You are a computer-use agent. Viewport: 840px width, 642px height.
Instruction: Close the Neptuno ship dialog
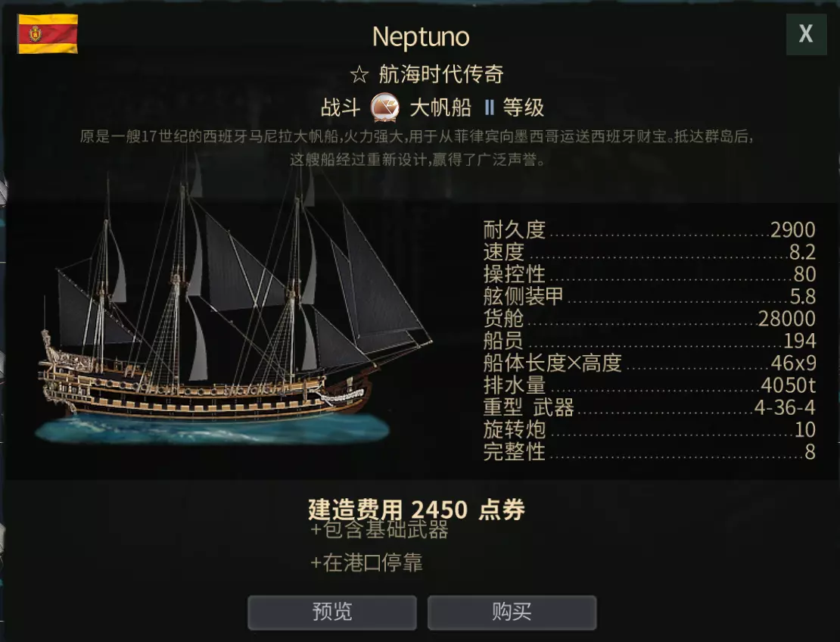[806, 34]
